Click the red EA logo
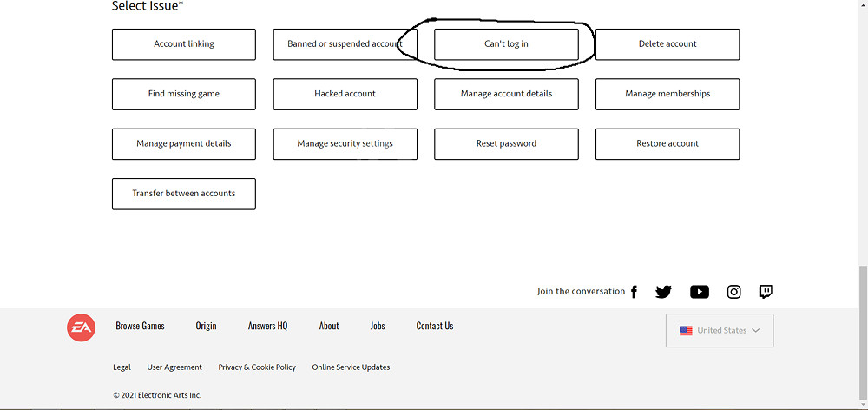This screenshot has width=868, height=410. (82, 327)
